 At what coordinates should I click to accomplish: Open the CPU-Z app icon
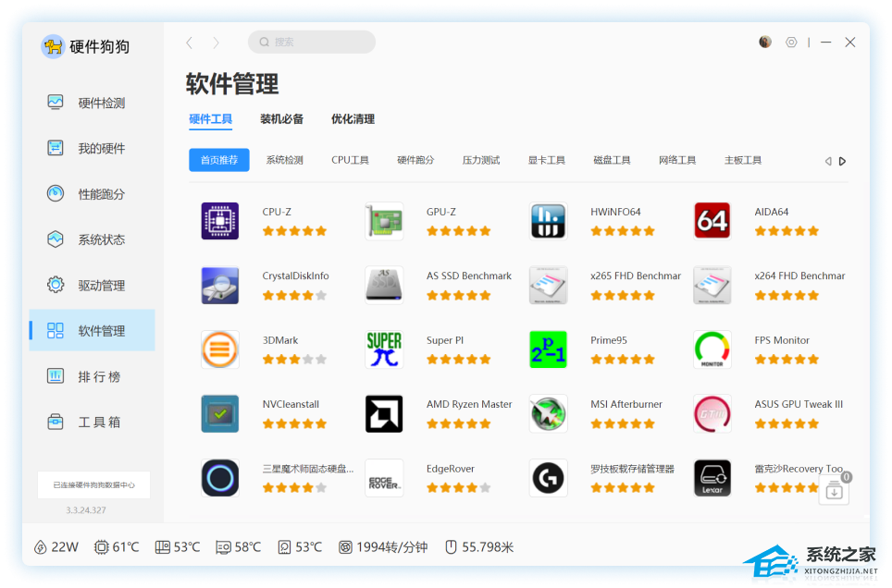(x=220, y=221)
